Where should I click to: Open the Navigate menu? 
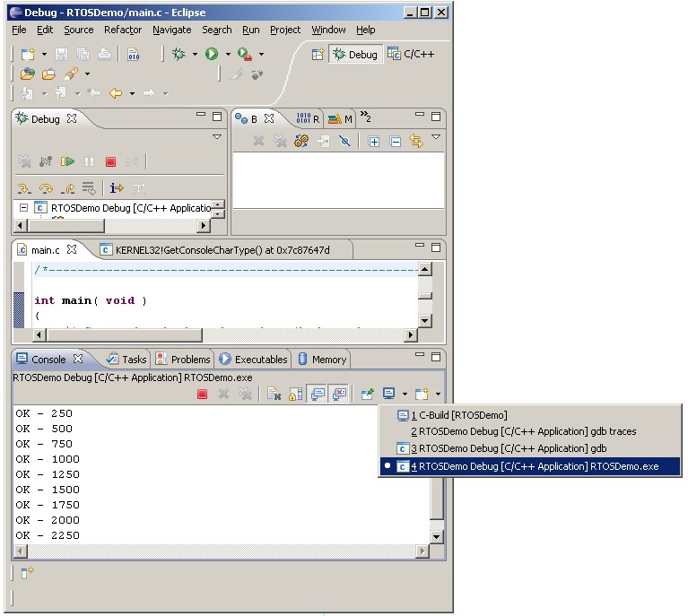coord(171,30)
